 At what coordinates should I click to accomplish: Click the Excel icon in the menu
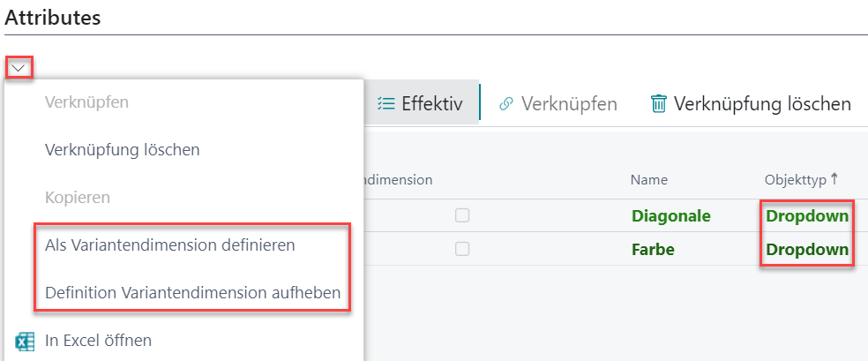[25, 341]
